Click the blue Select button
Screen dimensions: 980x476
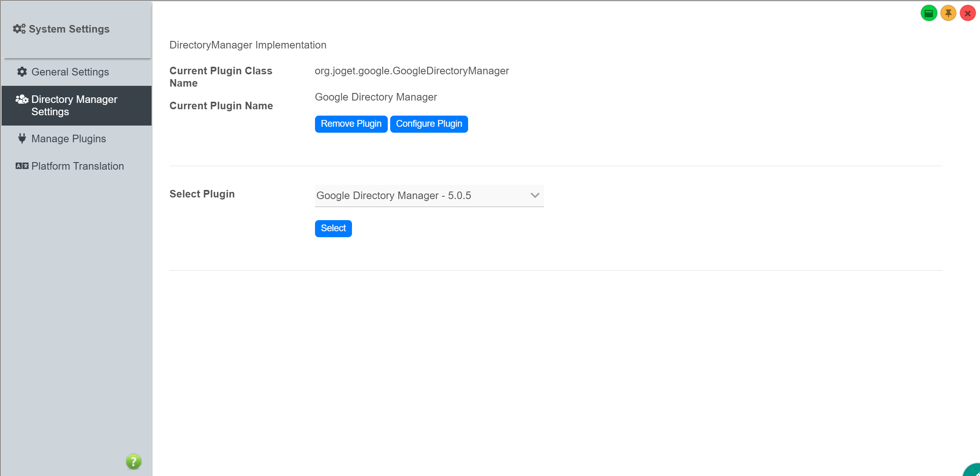pyautogui.click(x=333, y=228)
